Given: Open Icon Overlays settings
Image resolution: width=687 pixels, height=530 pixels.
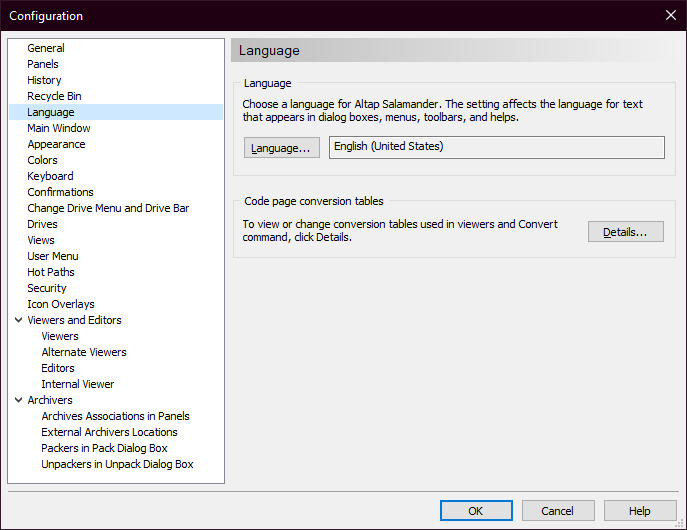Looking at the screenshot, I should click(61, 304).
